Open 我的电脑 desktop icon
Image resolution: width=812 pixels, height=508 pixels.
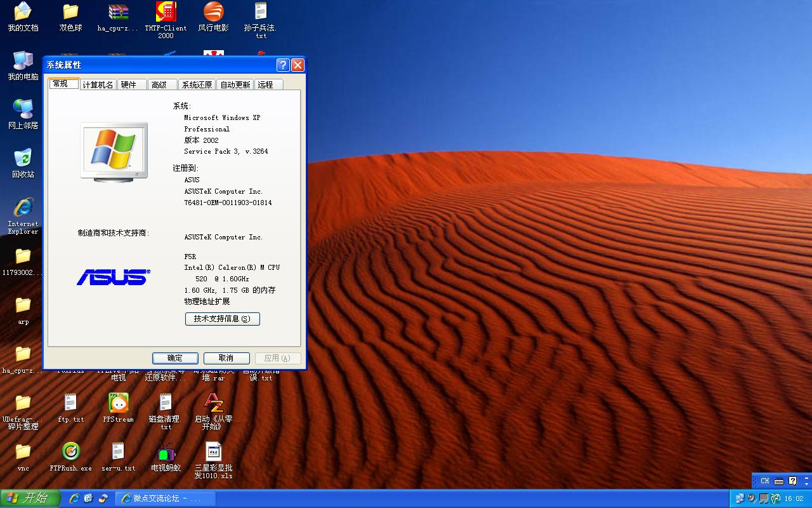(x=23, y=65)
